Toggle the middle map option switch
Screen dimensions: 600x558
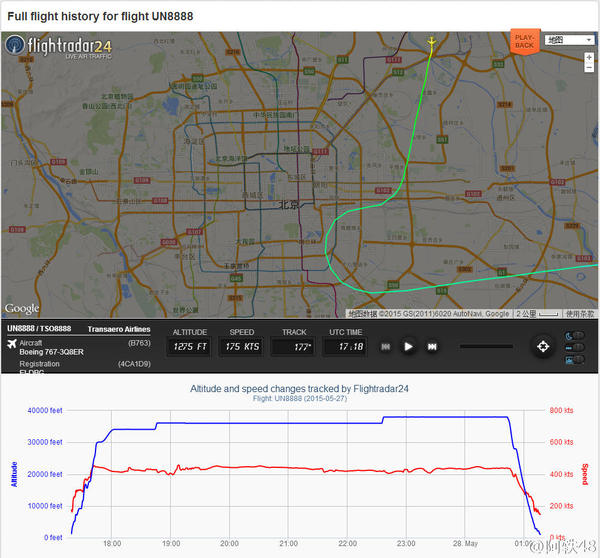tap(579, 348)
